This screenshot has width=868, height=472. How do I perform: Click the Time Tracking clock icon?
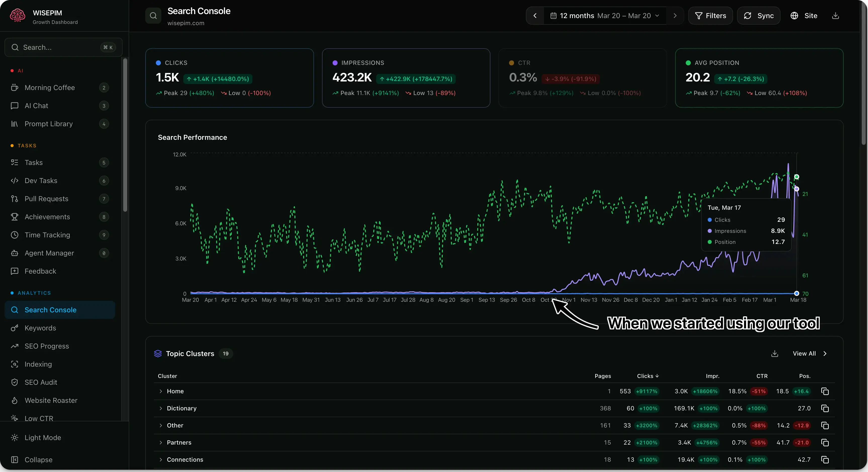click(x=15, y=235)
